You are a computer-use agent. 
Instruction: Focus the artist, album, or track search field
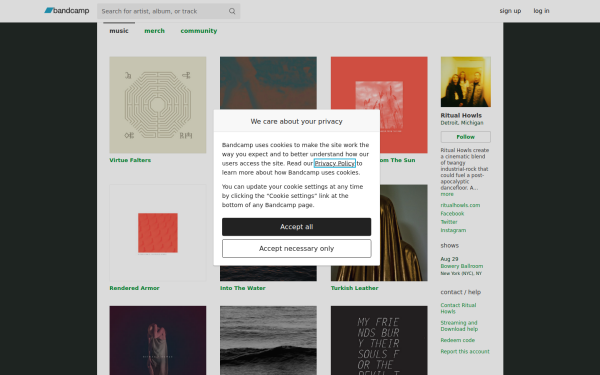(x=168, y=11)
